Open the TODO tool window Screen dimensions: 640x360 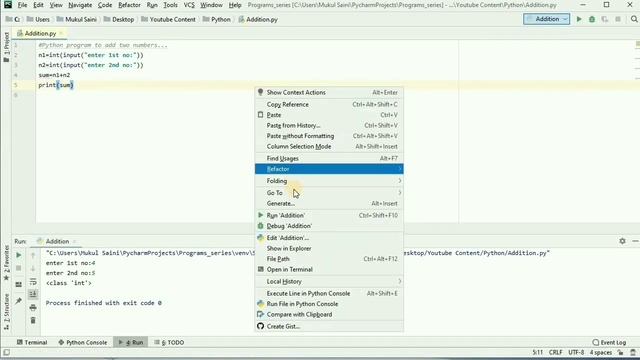tap(169, 342)
